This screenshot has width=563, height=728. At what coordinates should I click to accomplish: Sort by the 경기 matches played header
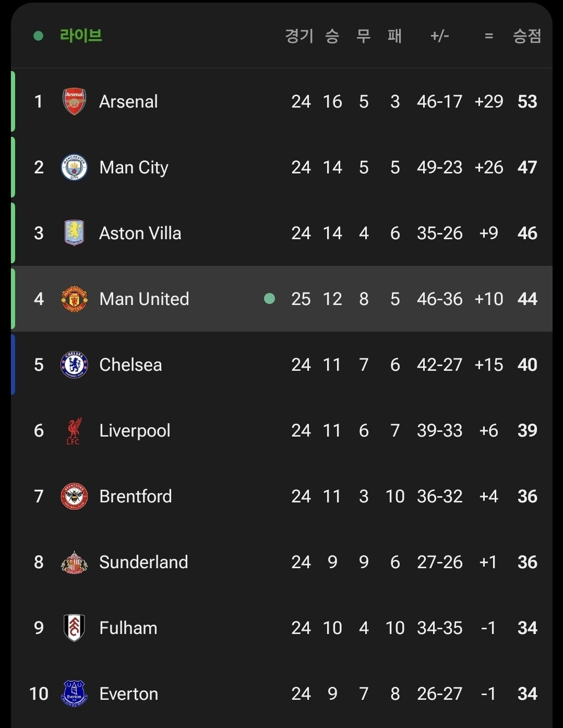tap(300, 36)
